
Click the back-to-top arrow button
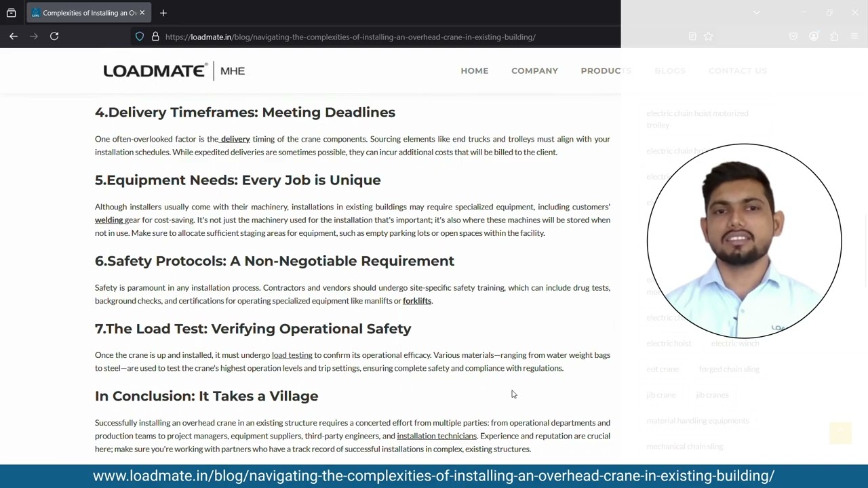click(841, 433)
